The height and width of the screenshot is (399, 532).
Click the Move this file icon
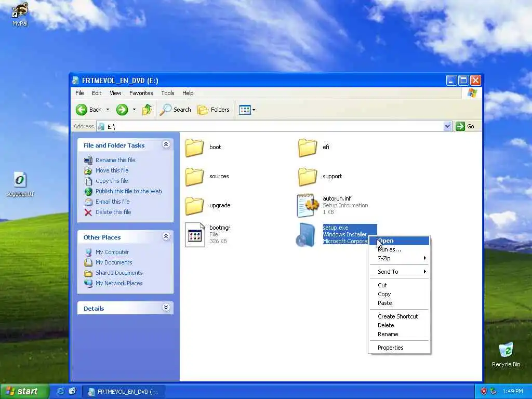[88, 170]
